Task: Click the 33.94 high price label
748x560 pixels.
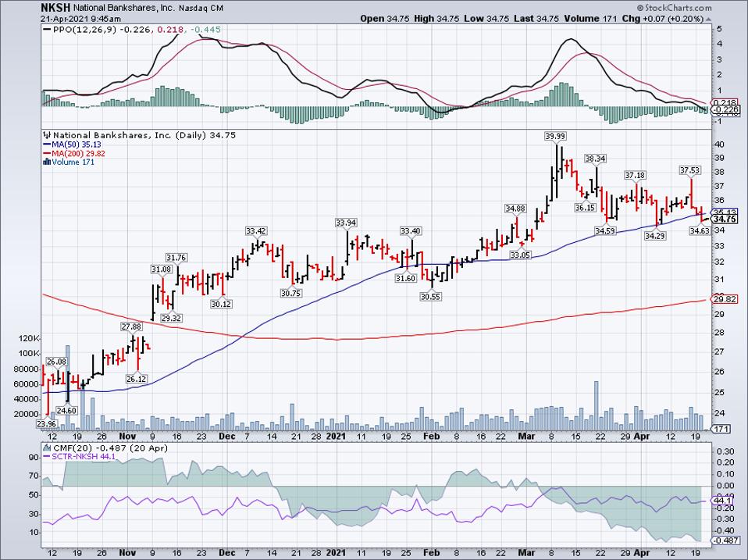Action: pyautogui.click(x=347, y=223)
